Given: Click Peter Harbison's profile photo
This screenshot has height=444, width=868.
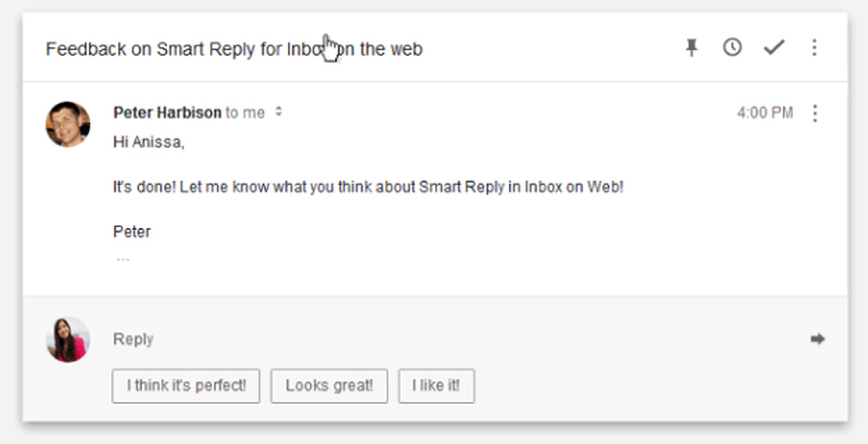Looking at the screenshot, I should pyautogui.click(x=68, y=124).
